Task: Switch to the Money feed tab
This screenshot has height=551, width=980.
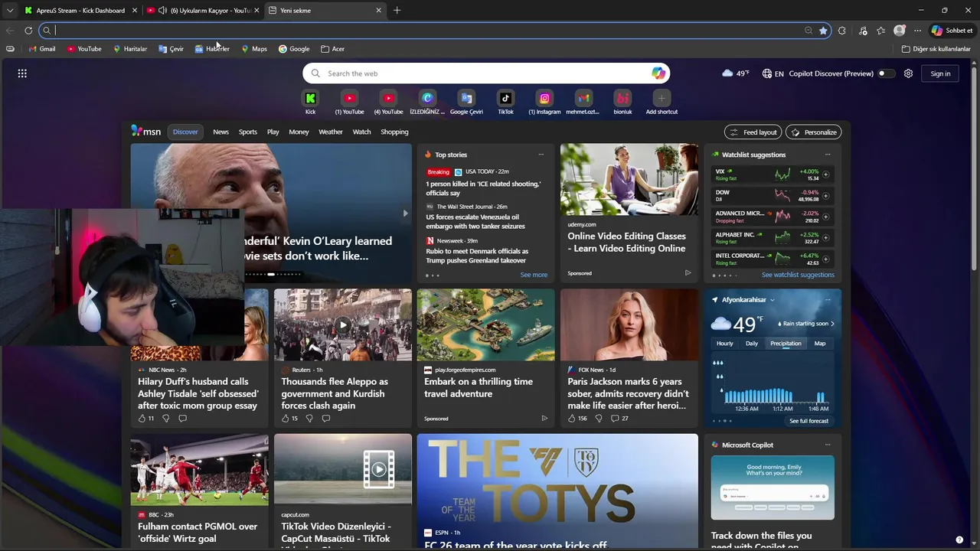Action: (299, 132)
